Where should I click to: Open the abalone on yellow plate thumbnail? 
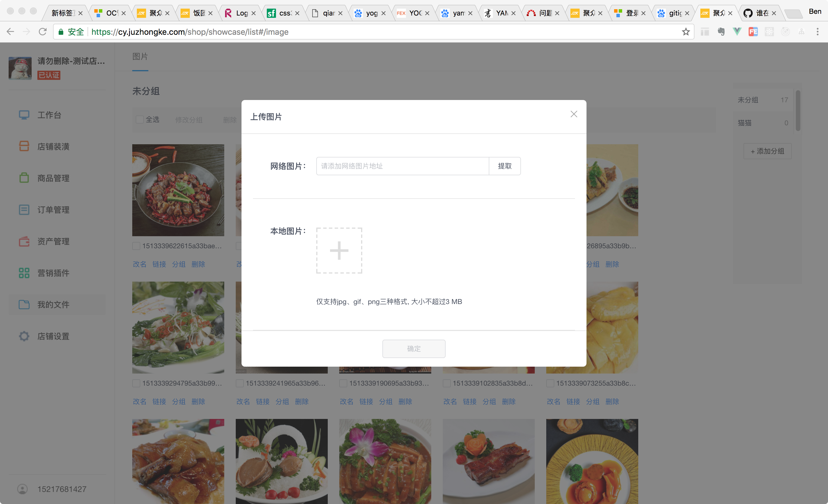click(x=592, y=461)
